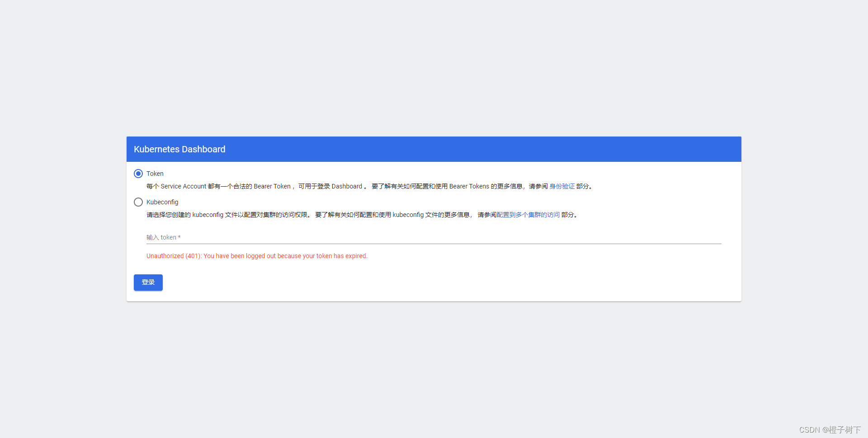Click the Kubeconfig label text
Screen dimensions: 868x438
162,202
